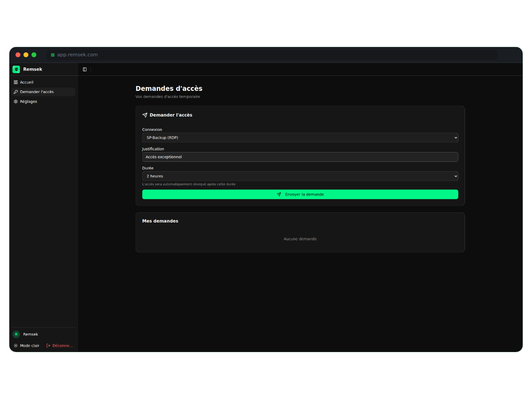Click the Aucune demande placeholder text
The height and width of the screenshot is (399, 532).
(x=300, y=239)
